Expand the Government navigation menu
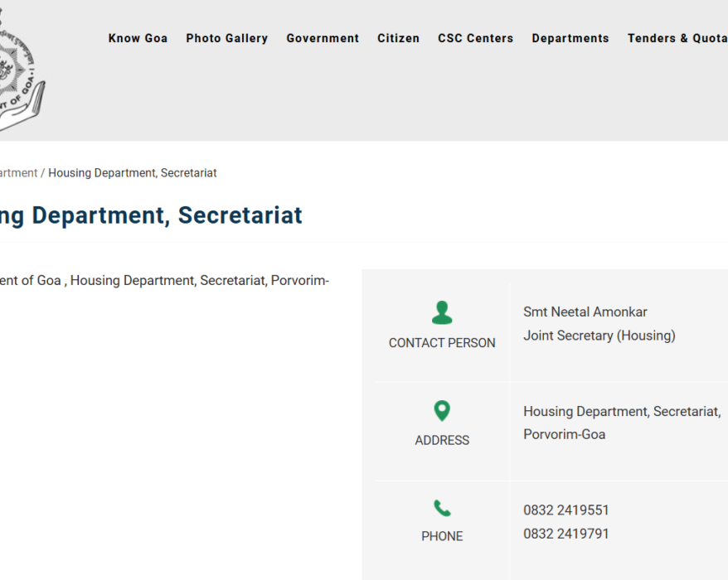This screenshot has width=728, height=580. coord(323,38)
